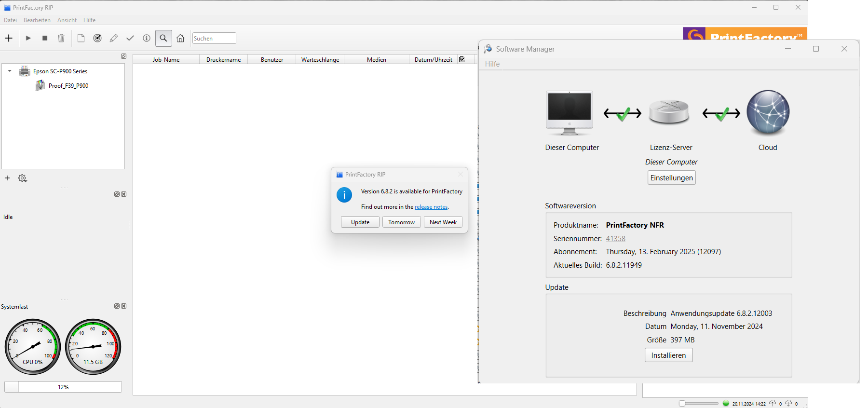The width and height of the screenshot is (868, 408).
Task: Open the release notes link
Action: [431, 207]
